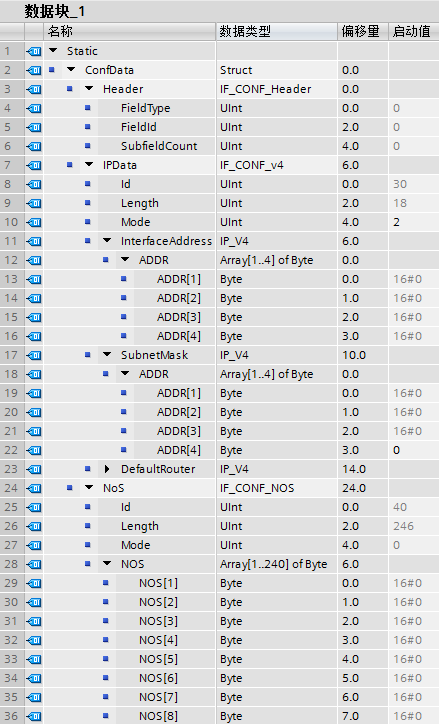The height and width of the screenshot is (724, 439).
Task: Expand the DefaultRouter entry
Action: point(107,469)
